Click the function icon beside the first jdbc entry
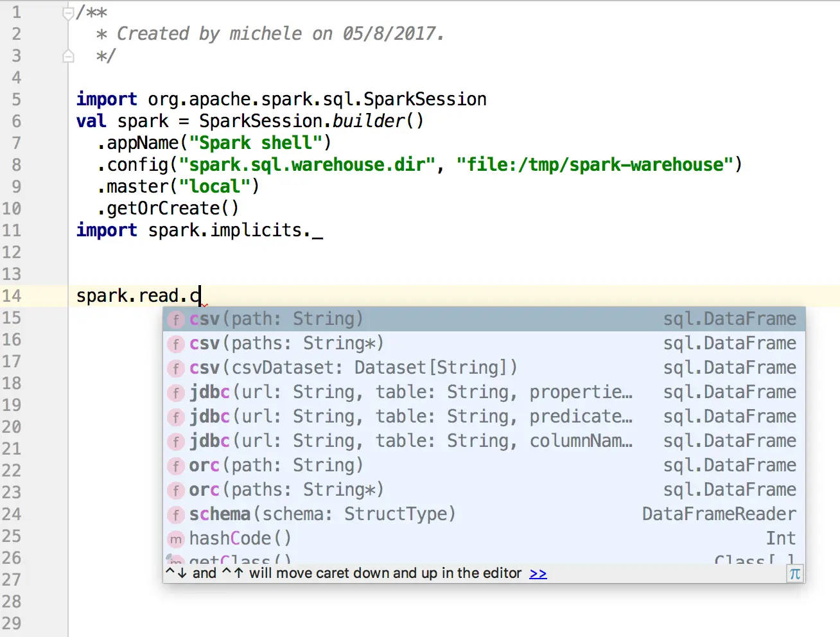 175,392
